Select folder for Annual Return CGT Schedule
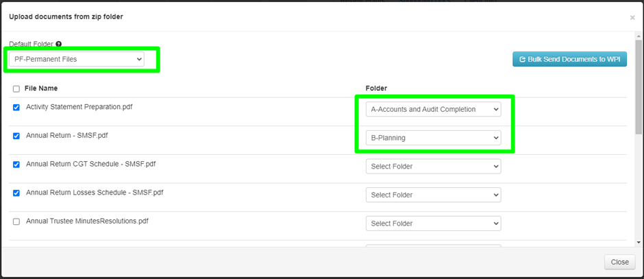This screenshot has width=644, height=279. (433, 167)
